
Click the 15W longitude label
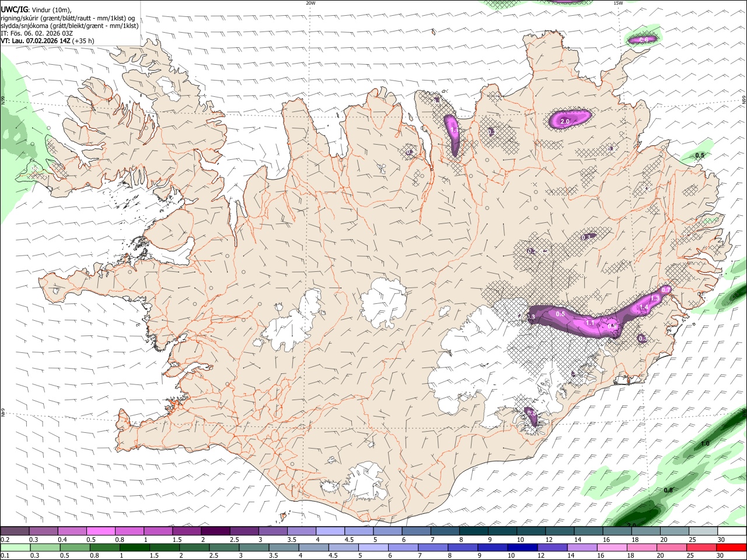618,3
